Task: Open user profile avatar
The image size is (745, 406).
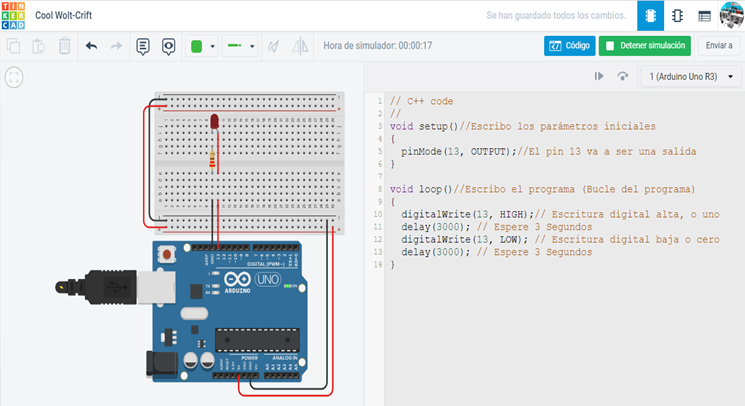Action: [x=731, y=16]
